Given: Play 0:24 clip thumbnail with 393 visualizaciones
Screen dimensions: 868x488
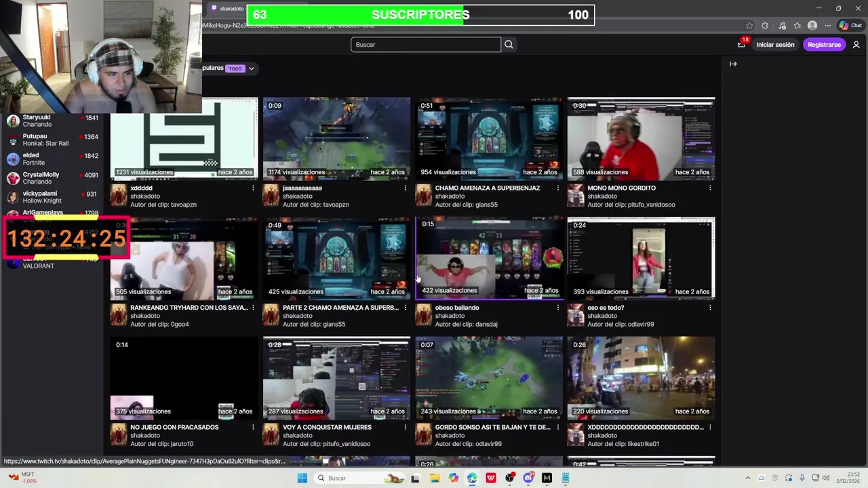Looking at the screenshot, I should click(641, 258).
